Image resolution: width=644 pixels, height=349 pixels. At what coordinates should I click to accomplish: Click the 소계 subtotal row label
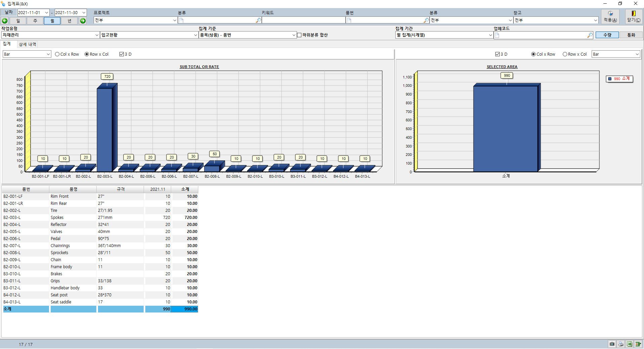pos(7,309)
